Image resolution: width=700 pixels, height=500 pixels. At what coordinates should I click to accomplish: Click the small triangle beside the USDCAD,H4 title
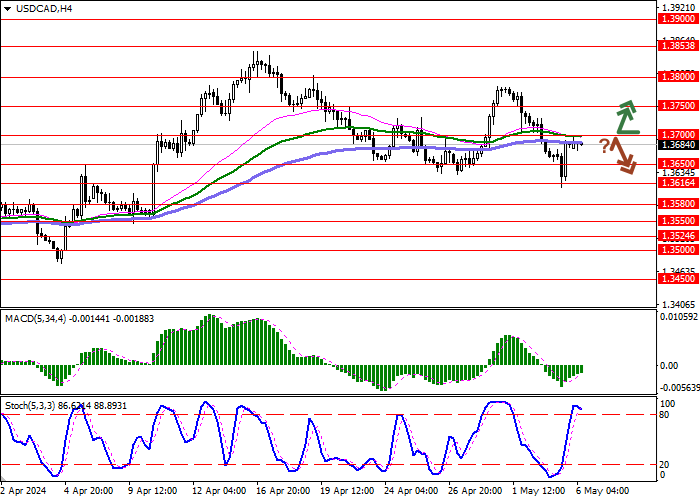coord(7,8)
